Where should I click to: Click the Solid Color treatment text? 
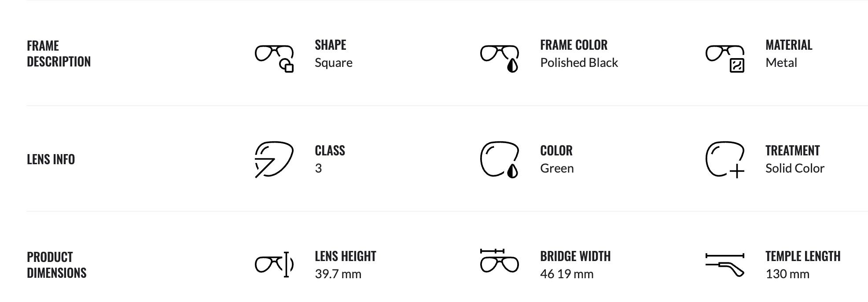click(x=794, y=169)
